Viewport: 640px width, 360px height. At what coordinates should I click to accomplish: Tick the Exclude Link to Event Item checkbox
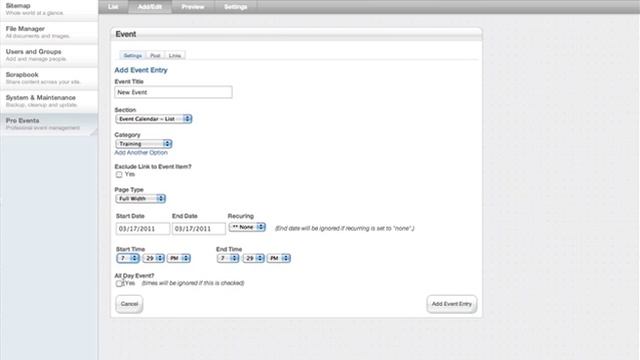119,174
